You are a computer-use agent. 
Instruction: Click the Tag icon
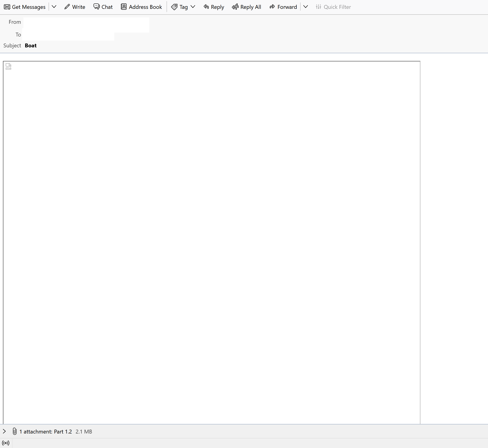pos(174,7)
